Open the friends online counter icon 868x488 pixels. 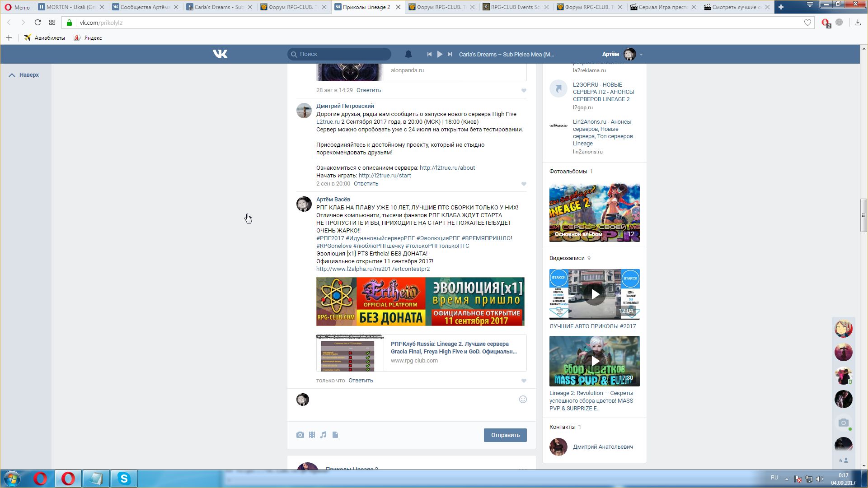[843, 460]
